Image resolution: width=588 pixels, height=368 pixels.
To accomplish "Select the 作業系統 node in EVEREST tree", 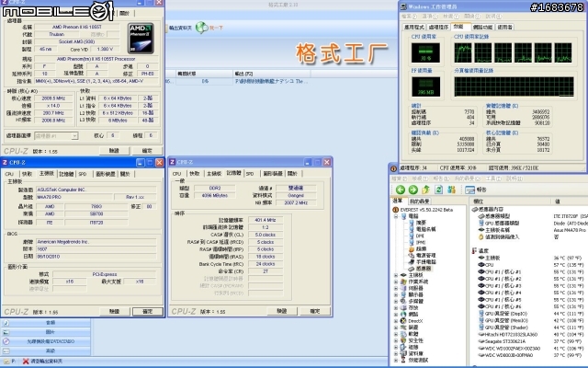I will pos(418,282).
